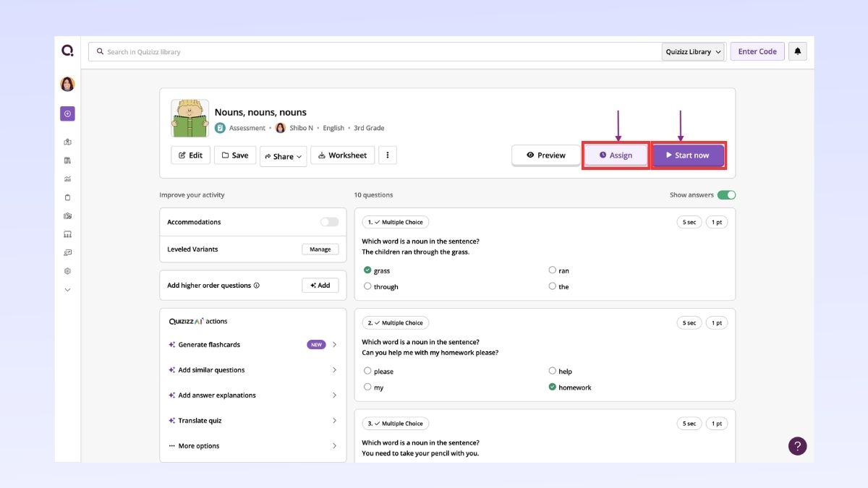Click the purple create plus icon
The height and width of the screenshot is (488, 868).
(x=67, y=114)
